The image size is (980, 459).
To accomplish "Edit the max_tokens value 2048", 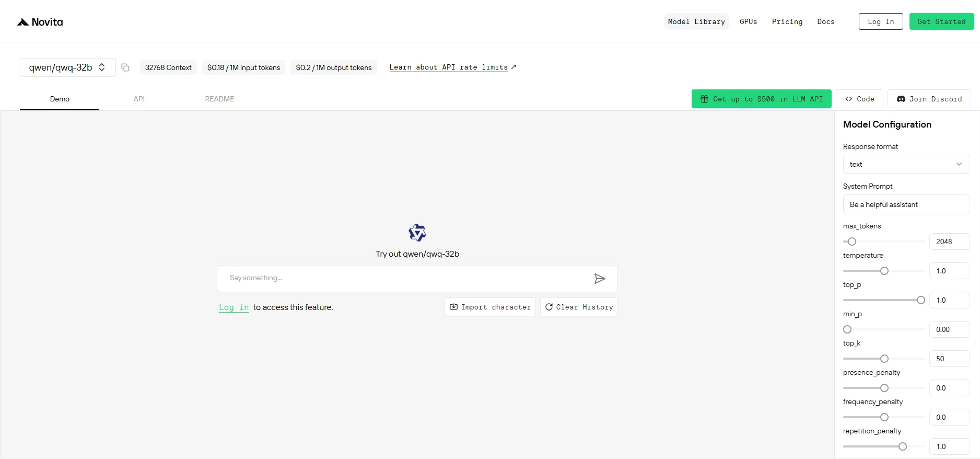I will [950, 242].
